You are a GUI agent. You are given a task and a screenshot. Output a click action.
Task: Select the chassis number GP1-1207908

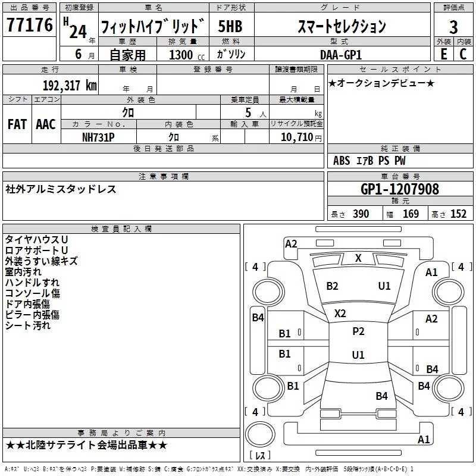click(x=400, y=189)
